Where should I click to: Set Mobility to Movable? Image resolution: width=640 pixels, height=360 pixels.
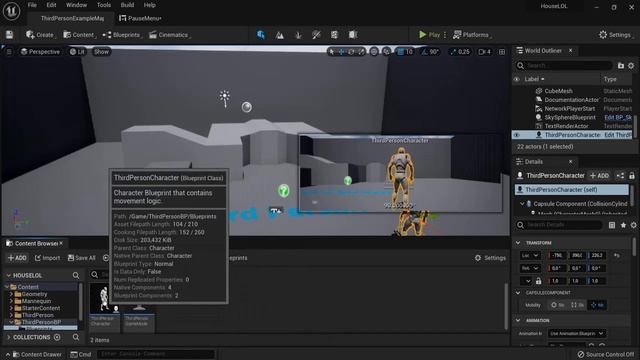pyautogui.click(x=597, y=305)
